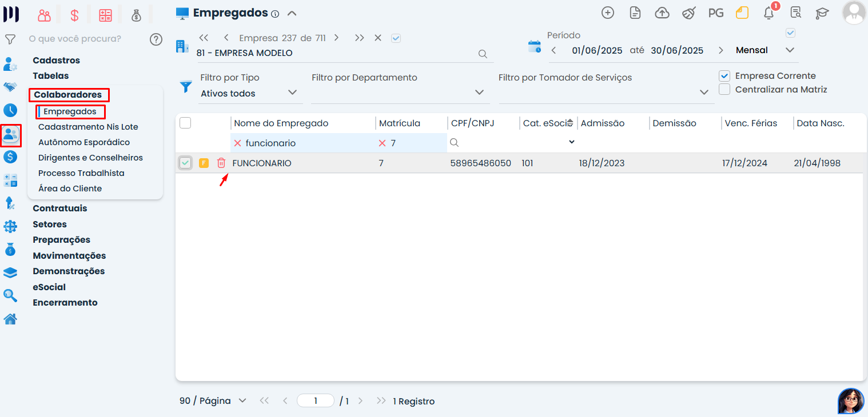Add new record with the plus circle icon
This screenshot has height=417, width=868.
(x=608, y=13)
